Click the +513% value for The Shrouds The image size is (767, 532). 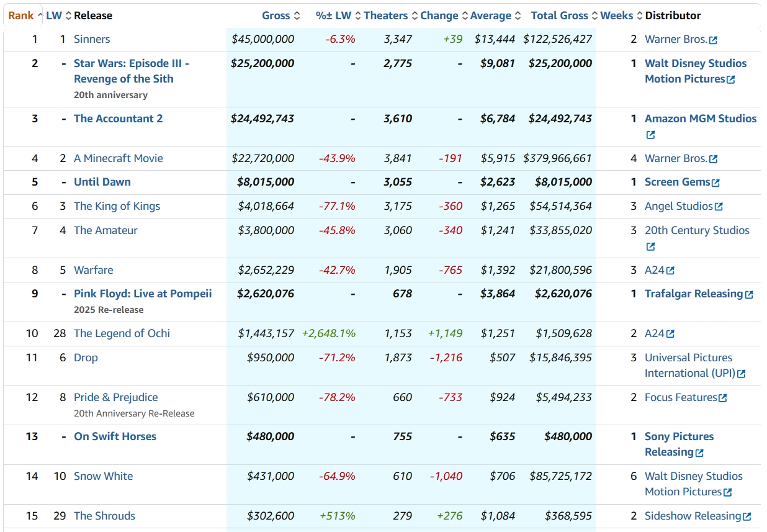(x=338, y=516)
